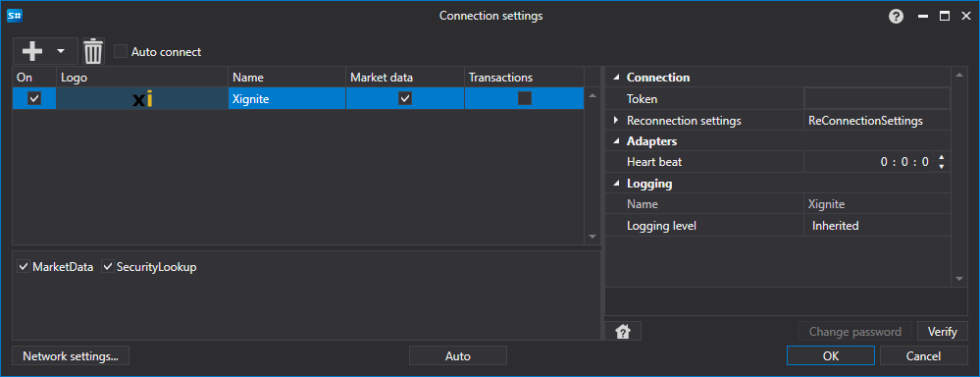Sort by the Market data column header

[x=405, y=78]
